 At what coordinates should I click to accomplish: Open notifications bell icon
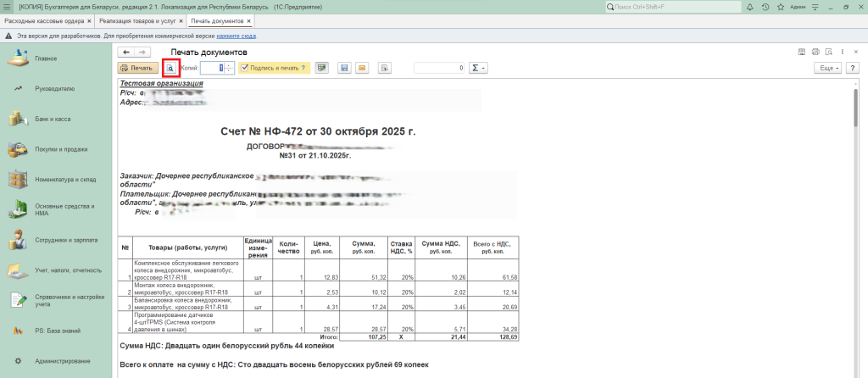[751, 7]
